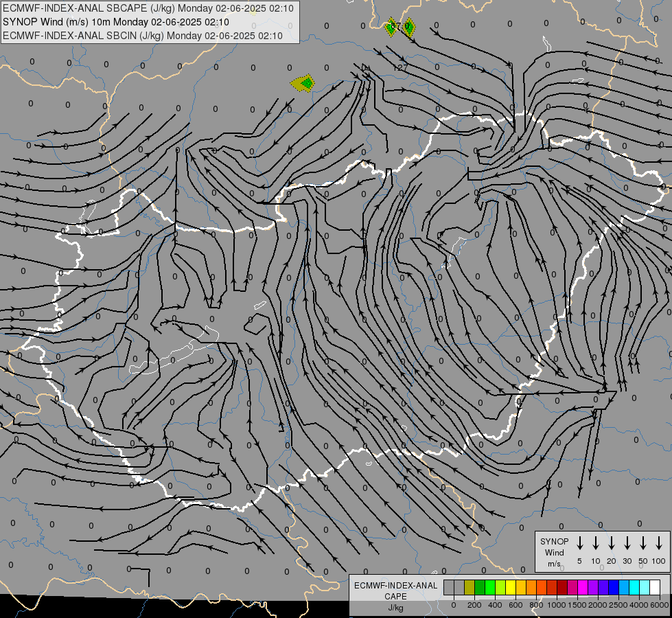Click the '2500' tick label in CAPE legend
The width and height of the screenshot is (672, 618).
[x=618, y=605]
